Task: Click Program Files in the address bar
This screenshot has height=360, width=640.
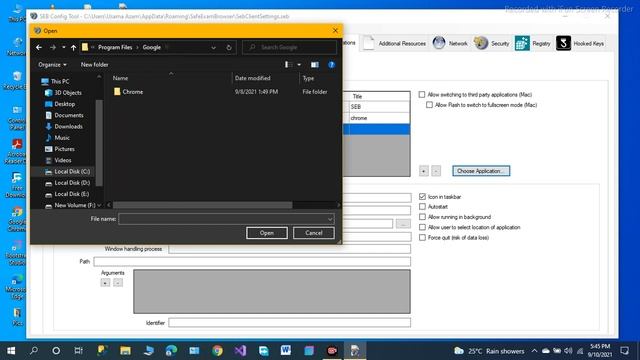Action: tap(115, 47)
